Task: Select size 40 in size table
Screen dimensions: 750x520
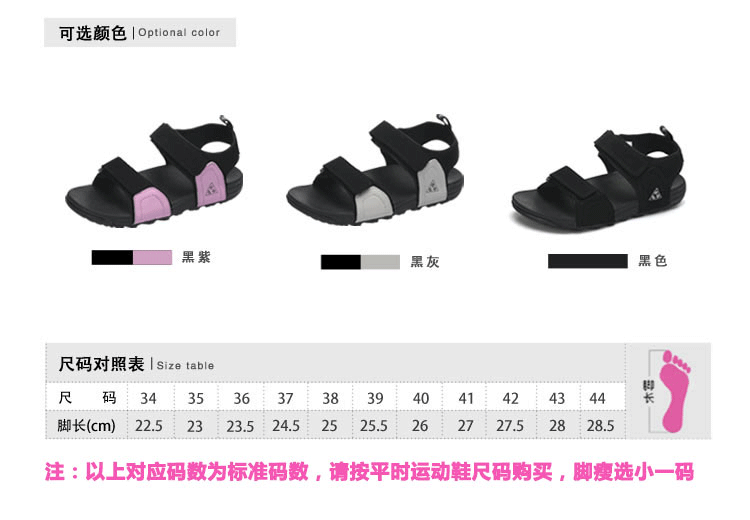Action: [x=421, y=398]
